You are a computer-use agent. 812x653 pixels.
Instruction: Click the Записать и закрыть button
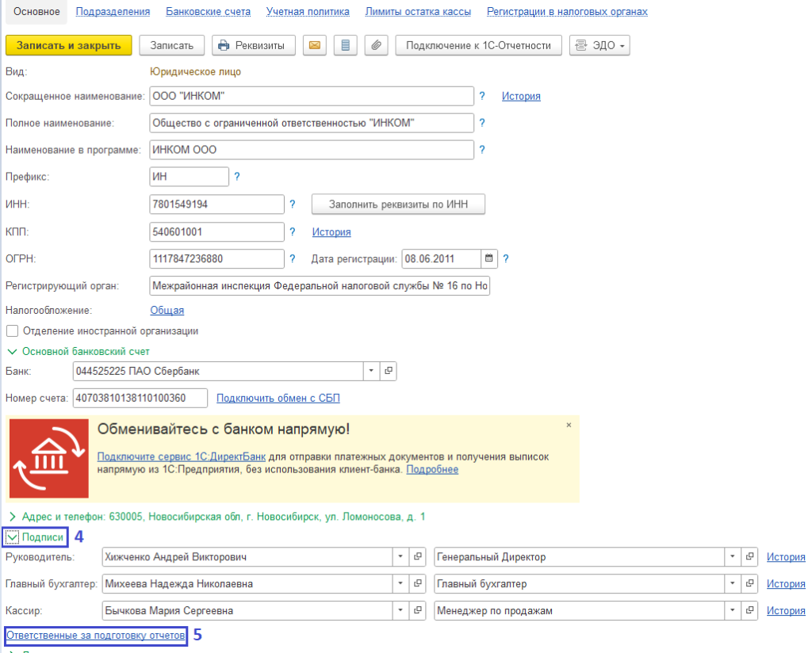(x=68, y=45)
